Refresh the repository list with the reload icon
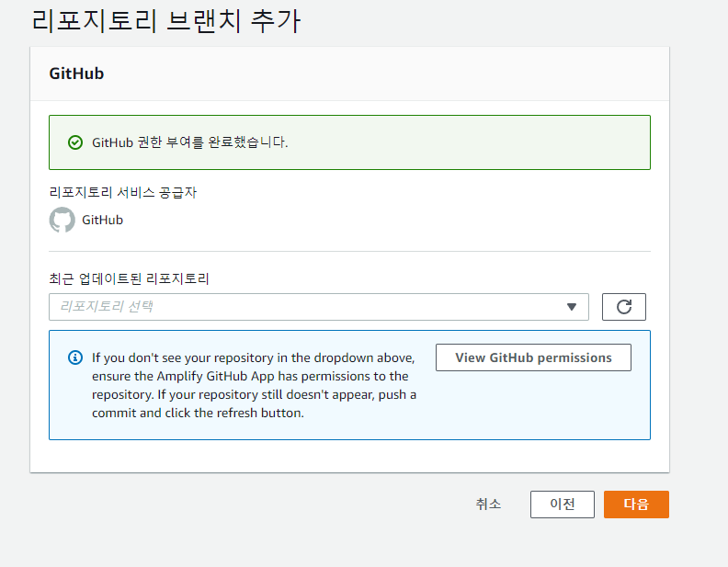Image resolution: width=728 pixels, height=567 pixels. coord(623,307)
